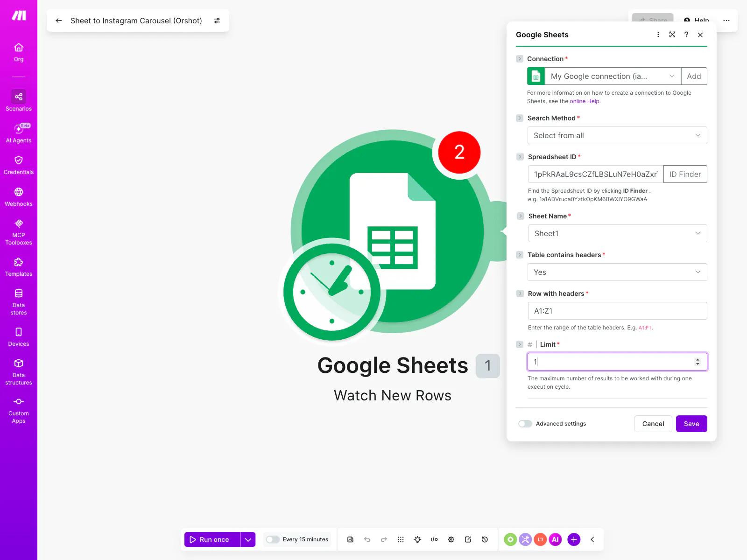This screenshot has width=747, height=560.
Task: Open help for the Google Sheets module
Action: pyautogui.click(x=686, y=35)
